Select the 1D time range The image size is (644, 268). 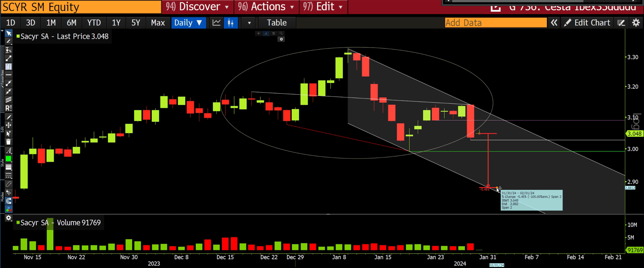click(11, 22)
